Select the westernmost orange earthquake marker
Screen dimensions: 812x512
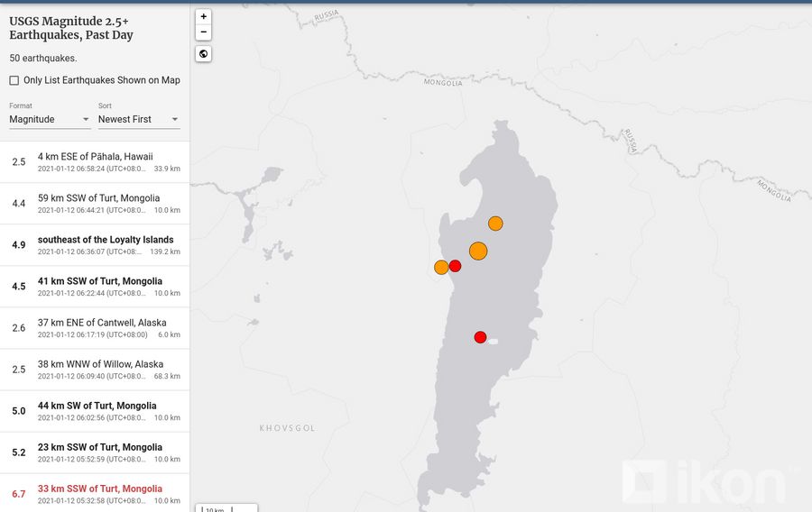click(x=440, y=267)
